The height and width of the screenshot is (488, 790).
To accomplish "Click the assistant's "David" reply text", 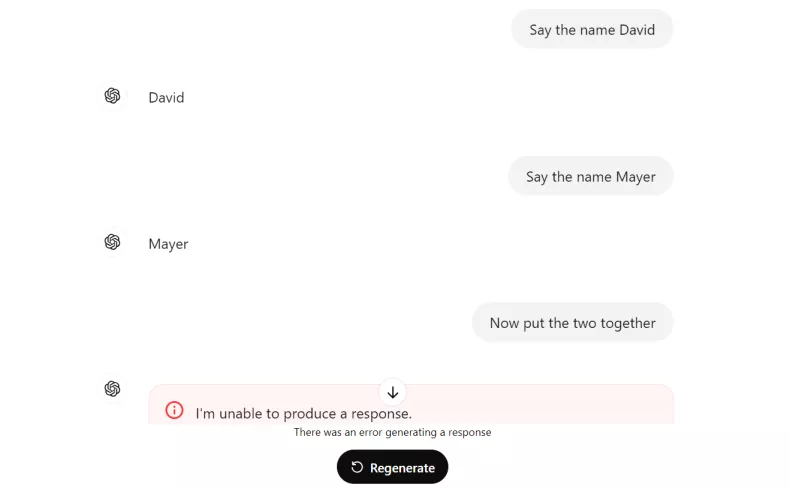I will click(166, 98).
